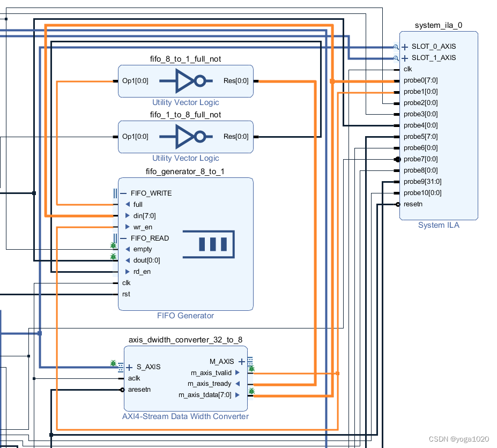Click the debug bug icon beside S_AXIS
The image size is (497, 448).
click(x=113, y=363)
